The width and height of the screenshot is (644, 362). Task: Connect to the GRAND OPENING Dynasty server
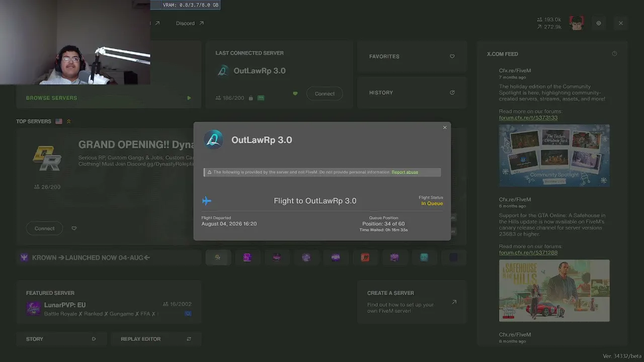[44, 228]
